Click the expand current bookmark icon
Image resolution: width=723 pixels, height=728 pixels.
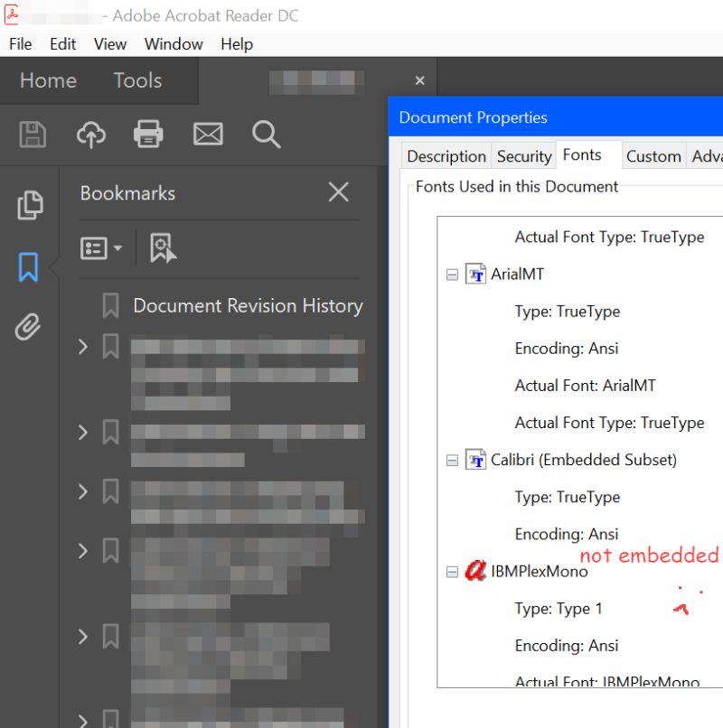point(163,247)
